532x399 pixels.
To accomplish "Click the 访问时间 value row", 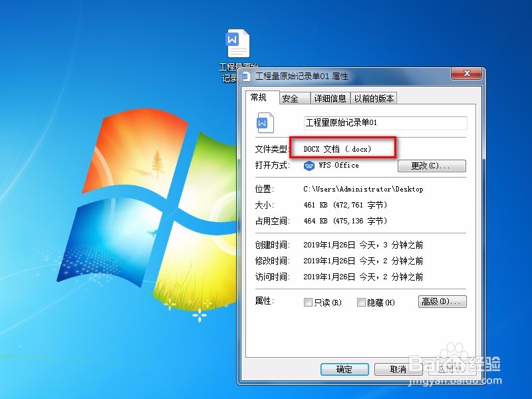I will click(x=363, y=277).
